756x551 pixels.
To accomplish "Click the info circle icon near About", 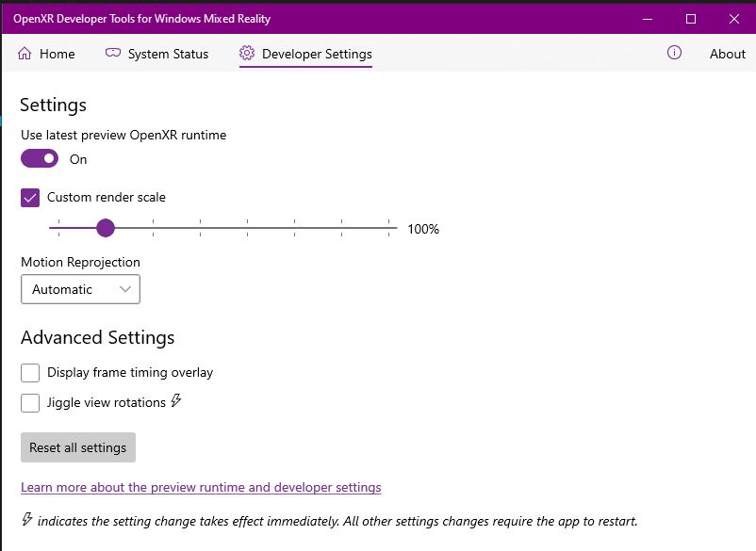I will click(x=674, y=53).
